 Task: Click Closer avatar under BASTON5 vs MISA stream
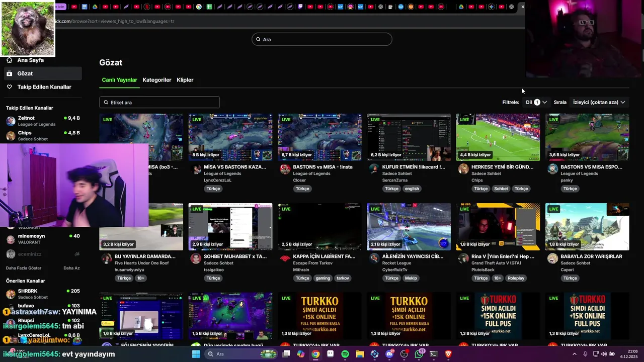285,169
